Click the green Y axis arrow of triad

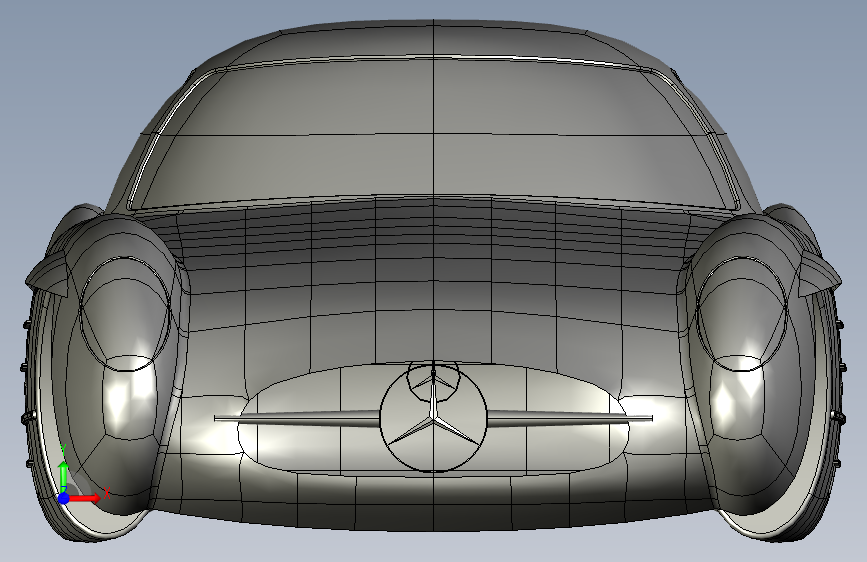point(64,476)
